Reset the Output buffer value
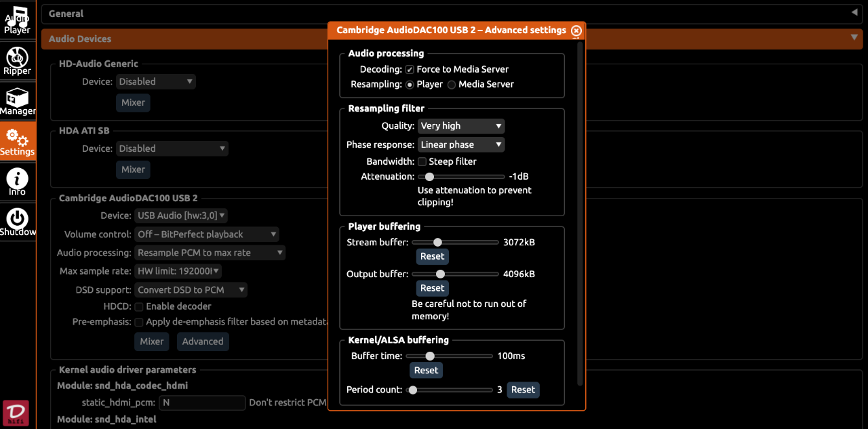Image resolution: width=868 pixels, height=429 pixels. point(432,288)
